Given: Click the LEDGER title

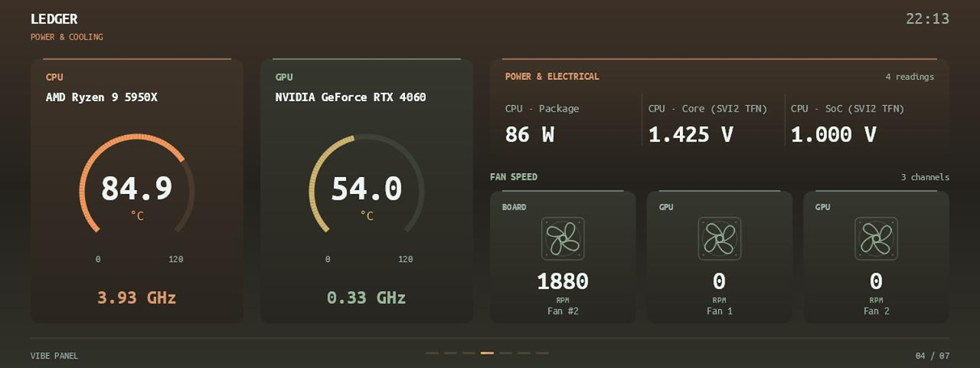Looking at the screenshot, I should 54,19.
